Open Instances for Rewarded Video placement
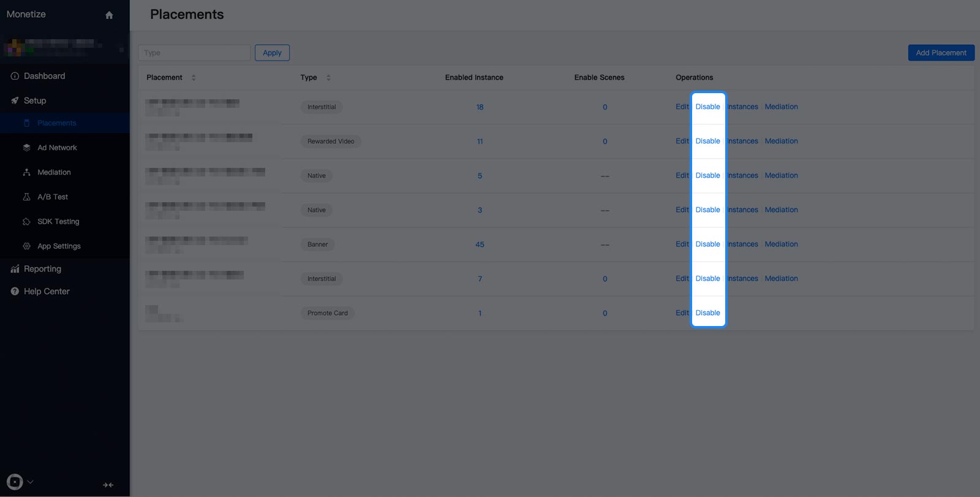 (742, 141)
